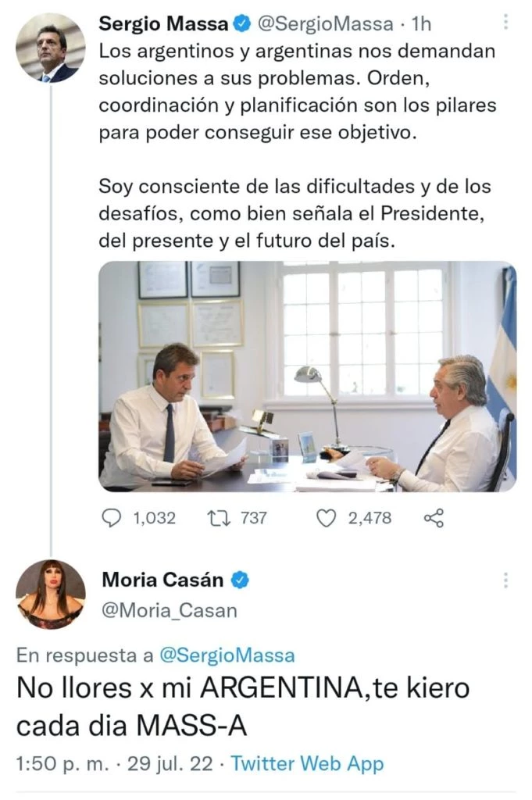The width and height of the screenshot is (532, 800).
Task: Click Sergio Massa's verified badge
Action: coord(243,24)
